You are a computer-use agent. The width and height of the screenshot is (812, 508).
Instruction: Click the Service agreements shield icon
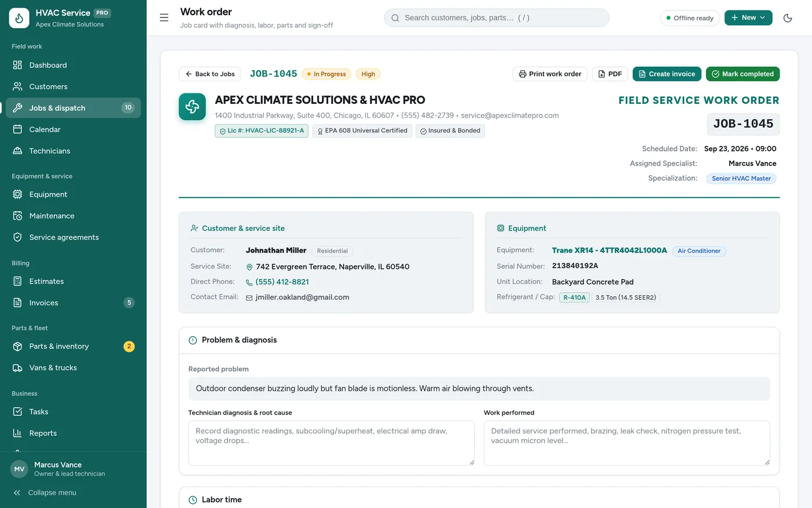(x=17, y=237)
